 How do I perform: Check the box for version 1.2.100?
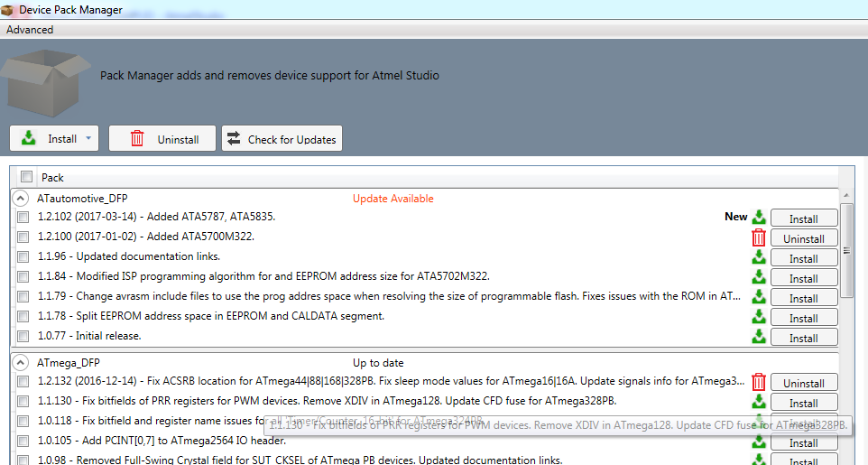pos(23,237)
